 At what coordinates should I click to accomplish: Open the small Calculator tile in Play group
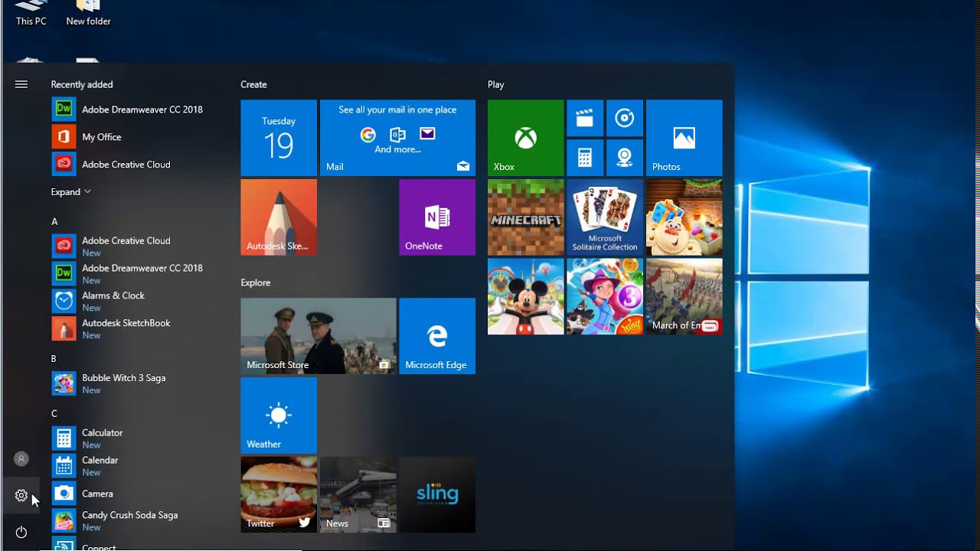[x=585, y=158]
